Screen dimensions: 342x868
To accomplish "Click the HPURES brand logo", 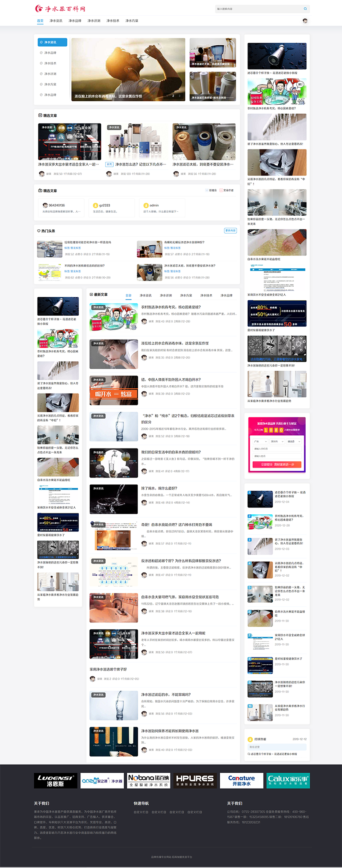I will (x=195, y=780).
